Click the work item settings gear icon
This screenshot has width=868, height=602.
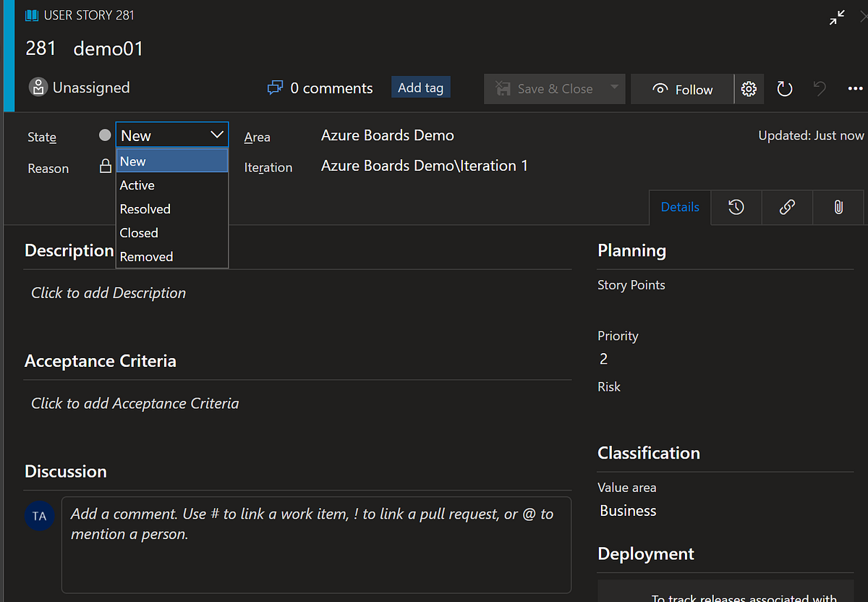pyautogui.click(x=749, y=88)
